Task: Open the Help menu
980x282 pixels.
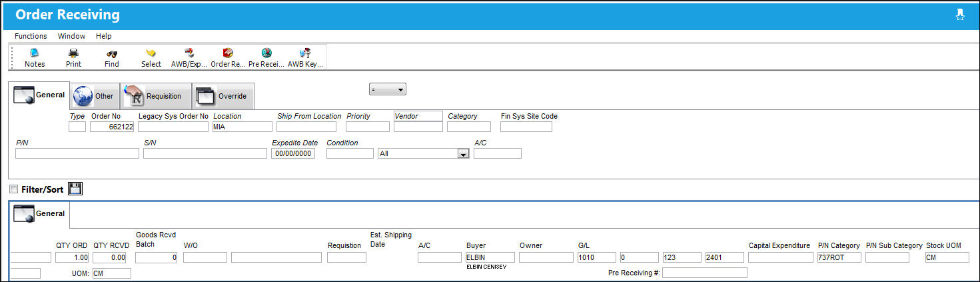Action: [x=104, y=36]
